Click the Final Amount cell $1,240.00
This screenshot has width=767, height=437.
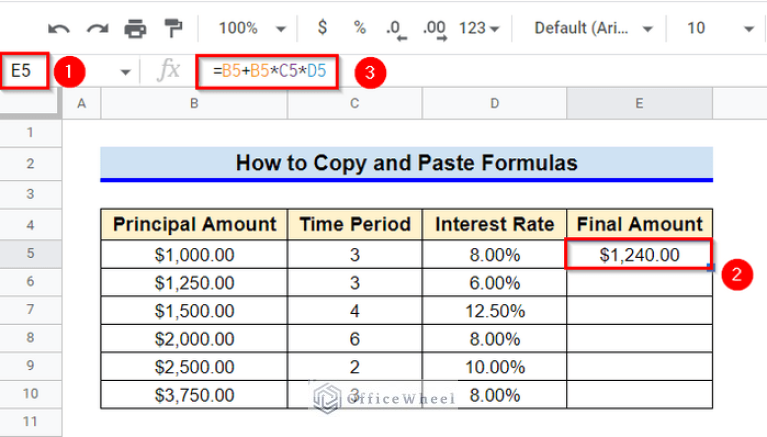coord(639,254)
